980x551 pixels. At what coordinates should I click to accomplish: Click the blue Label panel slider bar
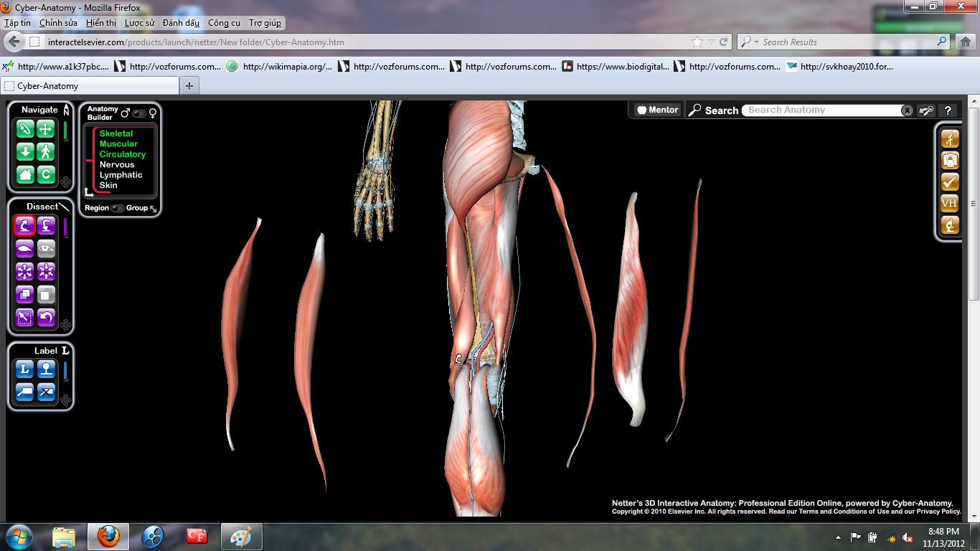(65, 370)
